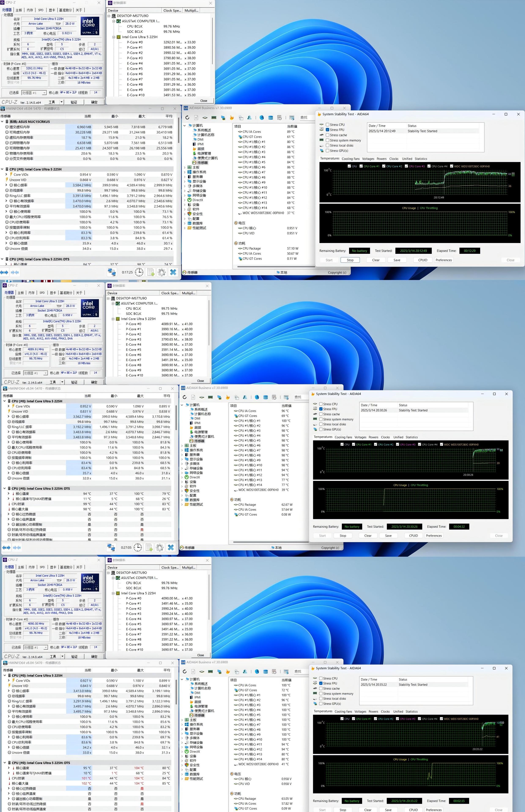Click blue X icon in HWiNFO window showing 0:27:05

(x=171, y=547)
